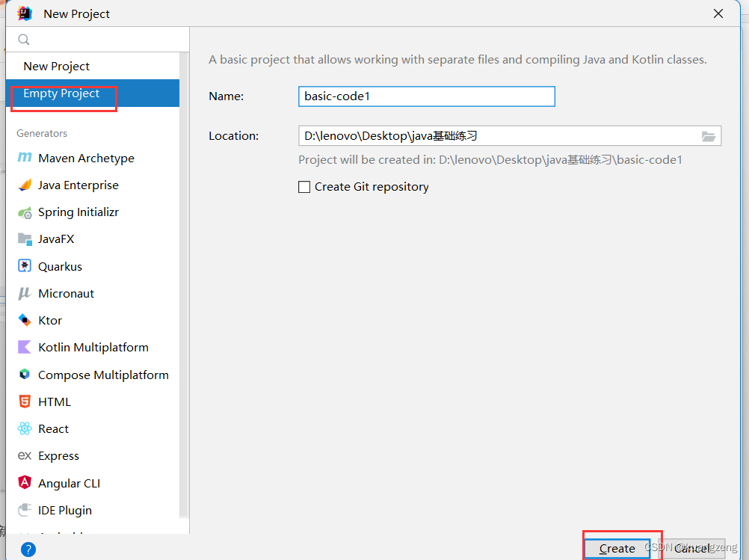
Task: Click the JavaFX folder icon
Action: click(25, 239)
